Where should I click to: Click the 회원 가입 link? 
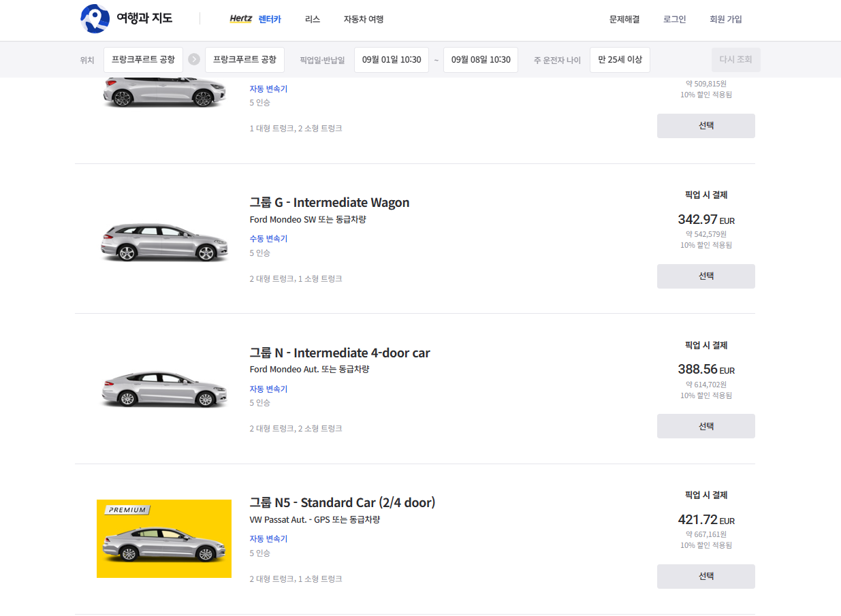click(x=726, y=19)
